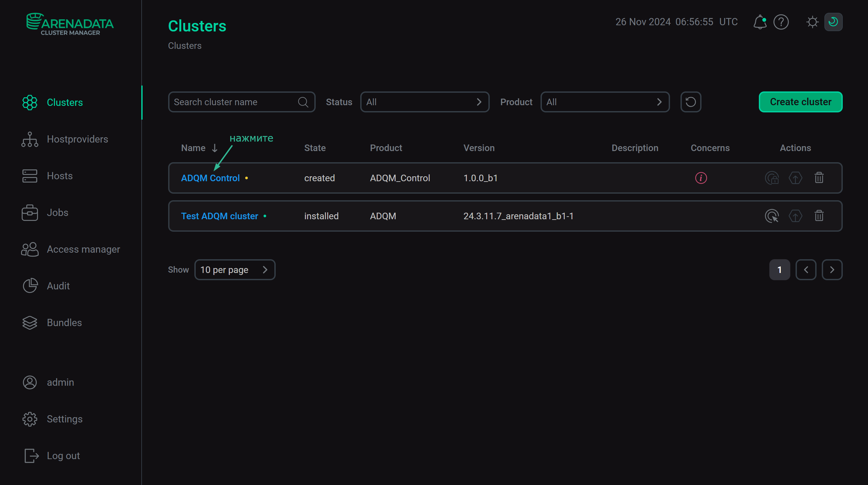868x485 pixels.
Task: Toggle Name column sort arrow
Action: [x=215, y=148]
